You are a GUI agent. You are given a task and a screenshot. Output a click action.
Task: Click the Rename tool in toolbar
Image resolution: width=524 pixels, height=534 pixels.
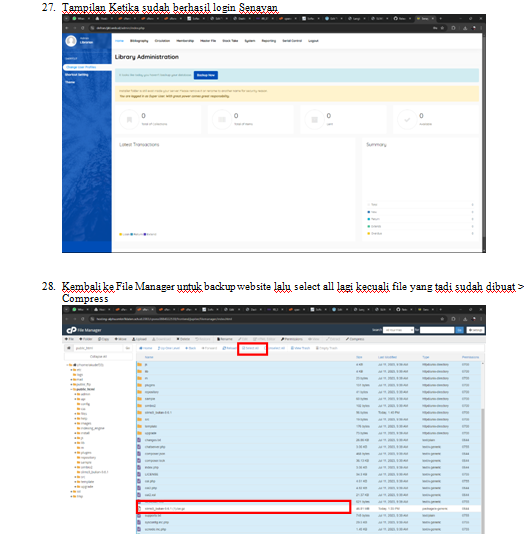pyautogui.click(x=225, y=339)
